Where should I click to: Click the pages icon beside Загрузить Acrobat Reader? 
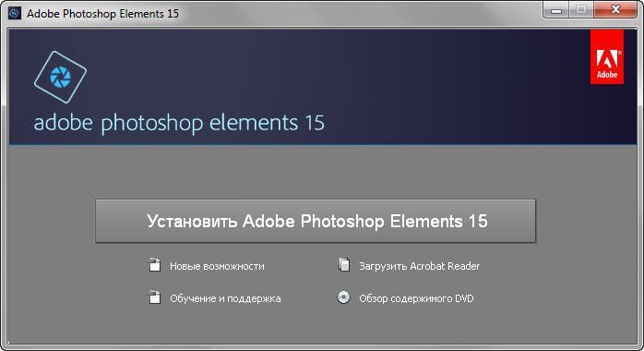click(x=344, y=265)
